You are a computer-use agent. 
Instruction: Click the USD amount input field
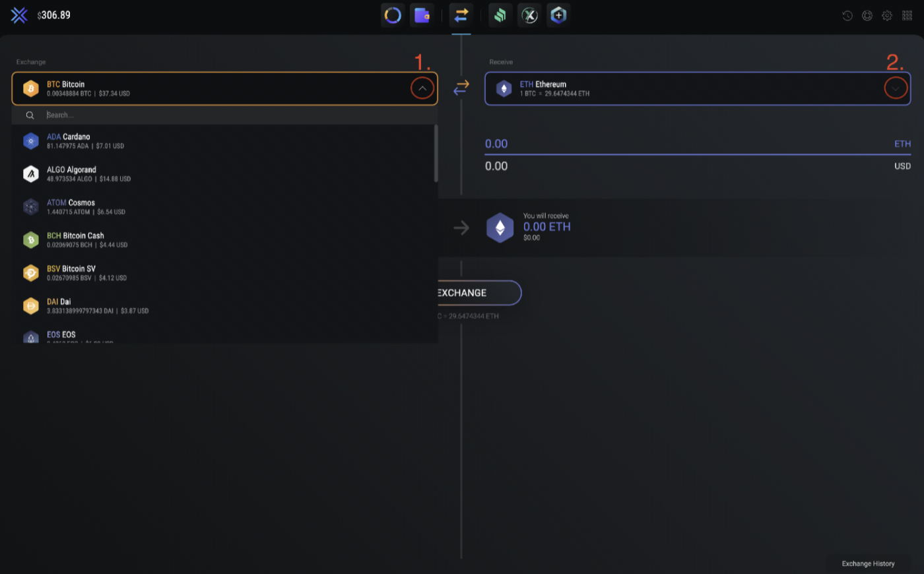(698, 166)
